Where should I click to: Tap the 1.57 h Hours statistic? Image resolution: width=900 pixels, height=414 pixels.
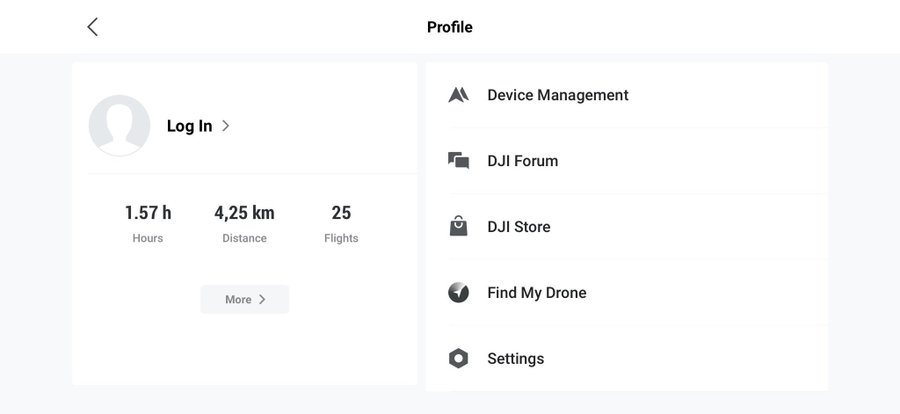pos(148,223)
